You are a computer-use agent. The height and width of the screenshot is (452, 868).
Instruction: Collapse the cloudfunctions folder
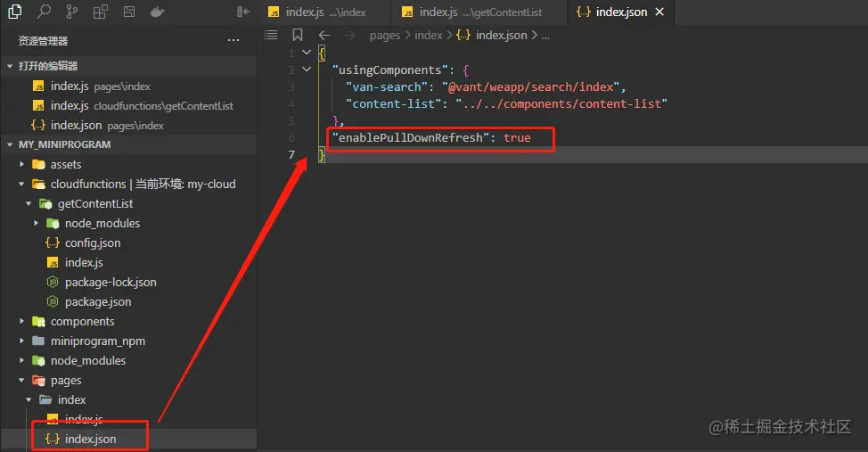click(x=21, y=184)
